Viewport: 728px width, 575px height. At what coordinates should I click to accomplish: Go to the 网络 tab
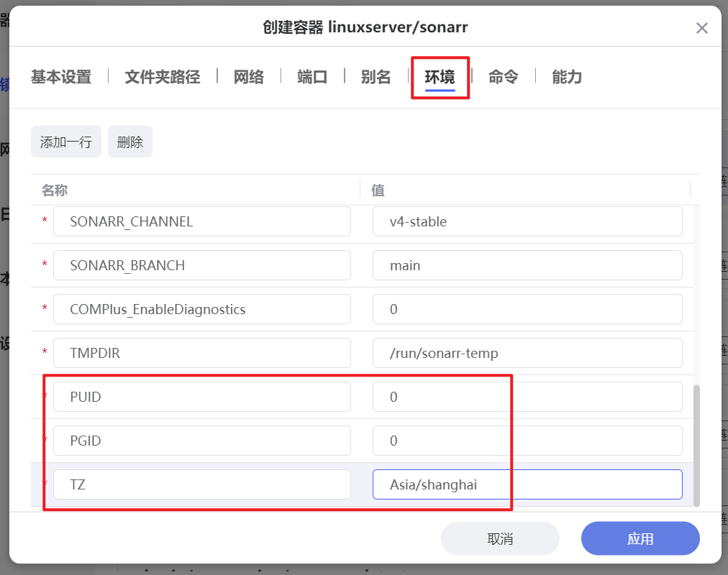(249, 76)
